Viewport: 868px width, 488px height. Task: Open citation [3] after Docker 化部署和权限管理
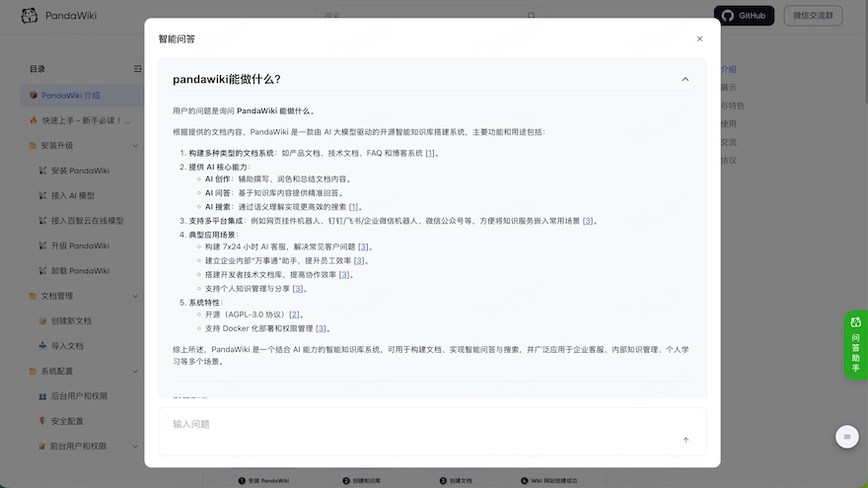[321, 328]
